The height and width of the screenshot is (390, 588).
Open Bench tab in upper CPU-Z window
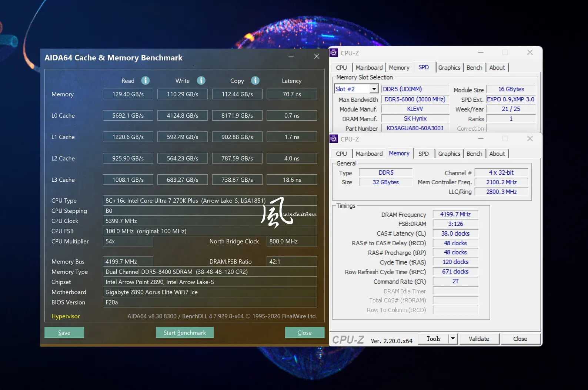click(474, 68)
